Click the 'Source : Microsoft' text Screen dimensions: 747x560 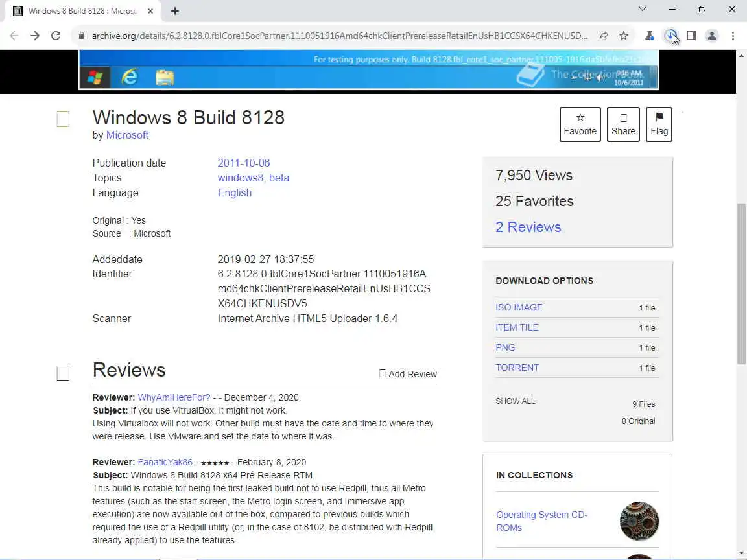point(132,233)
